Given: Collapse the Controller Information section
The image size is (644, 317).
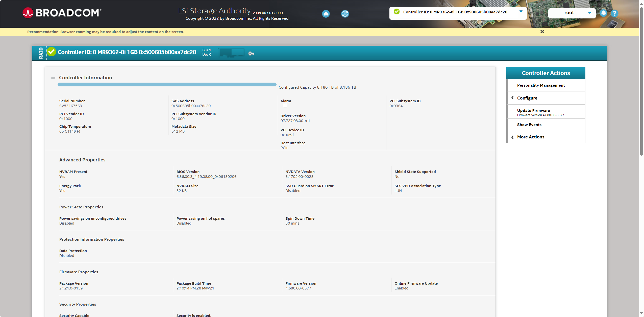Looking at the screenshot, I should click(53, 78).
